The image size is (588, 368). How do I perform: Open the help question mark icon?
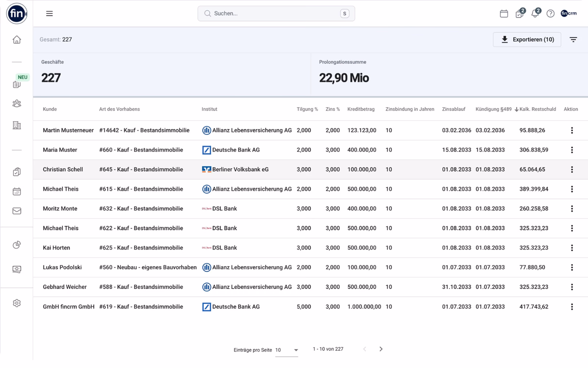pos(550,14)
